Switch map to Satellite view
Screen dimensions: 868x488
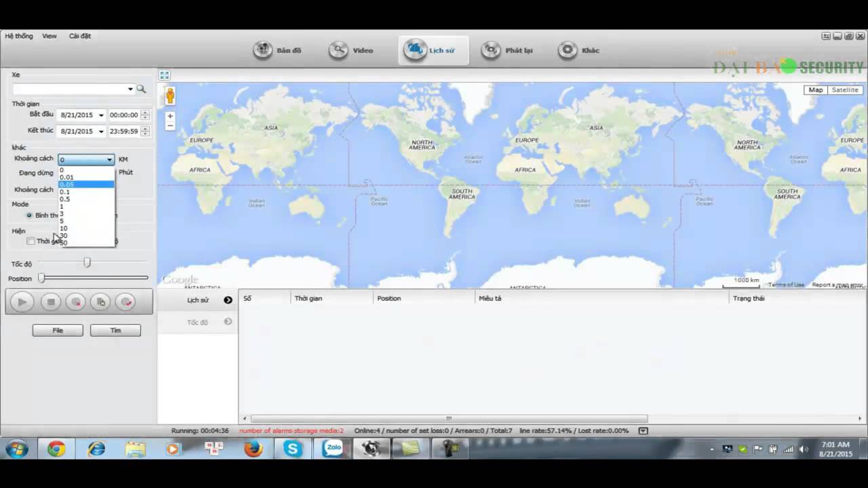(x=845, y=90)
